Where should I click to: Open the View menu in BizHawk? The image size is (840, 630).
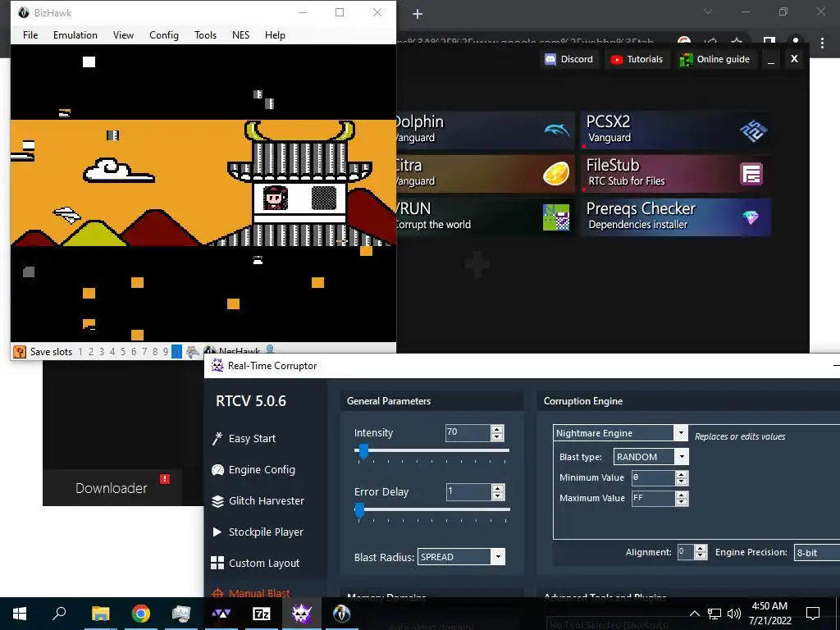pyautogui.click(x=123, y=34)
